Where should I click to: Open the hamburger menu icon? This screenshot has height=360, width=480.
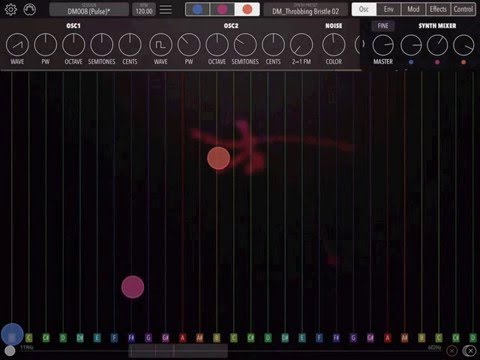(166, 10)
